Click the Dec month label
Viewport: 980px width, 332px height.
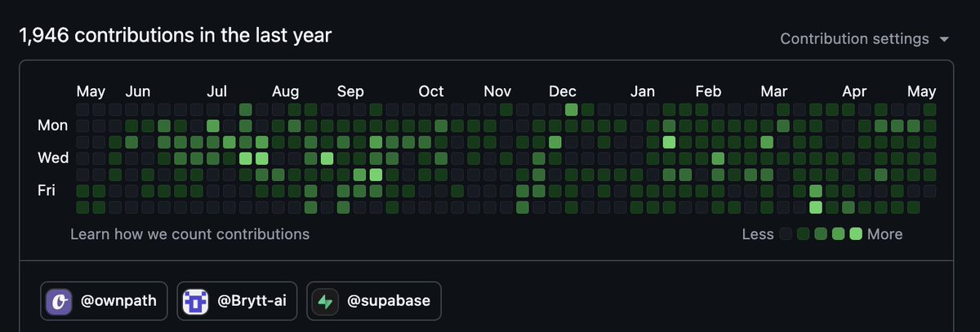pos(563,91)
